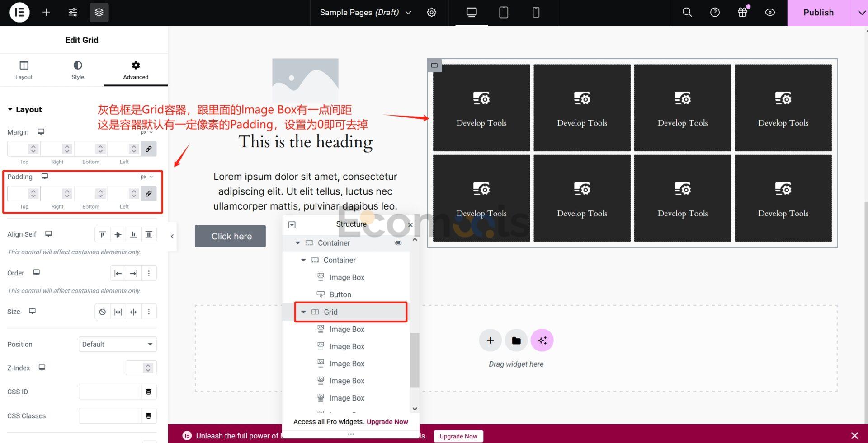Click the Publish button

(818, 13)
